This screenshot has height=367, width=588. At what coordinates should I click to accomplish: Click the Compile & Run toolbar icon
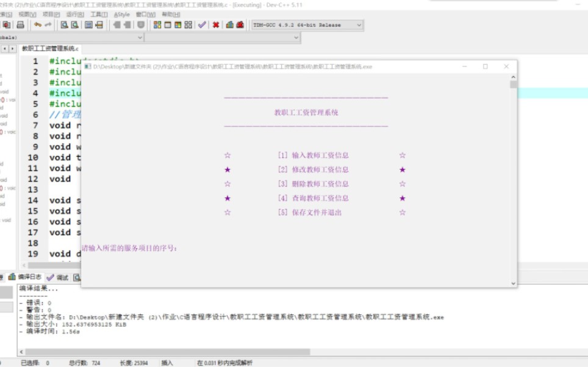click(x=178, y=24)
